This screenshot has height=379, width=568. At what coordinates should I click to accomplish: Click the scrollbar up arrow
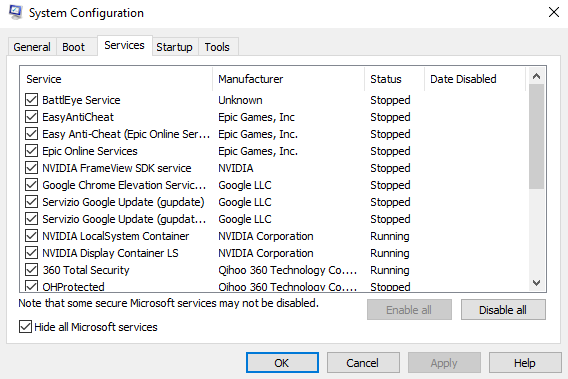tap(536, 76)
